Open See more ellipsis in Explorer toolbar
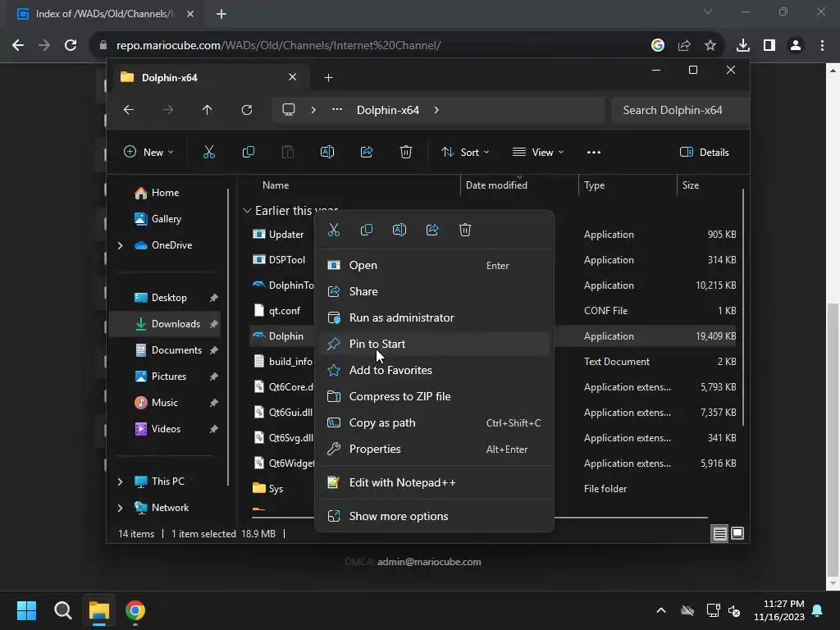Screen dimensions: 840x630 click(594, 152)
